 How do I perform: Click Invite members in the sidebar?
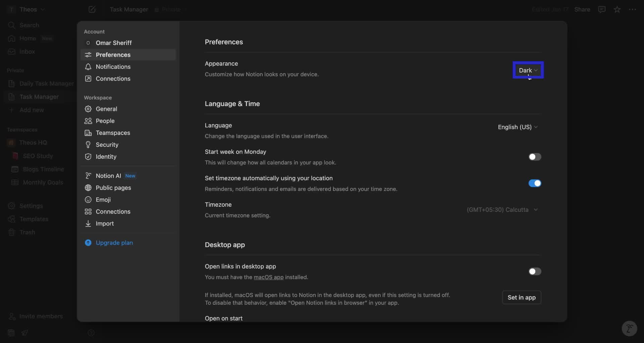coord(36,316)
